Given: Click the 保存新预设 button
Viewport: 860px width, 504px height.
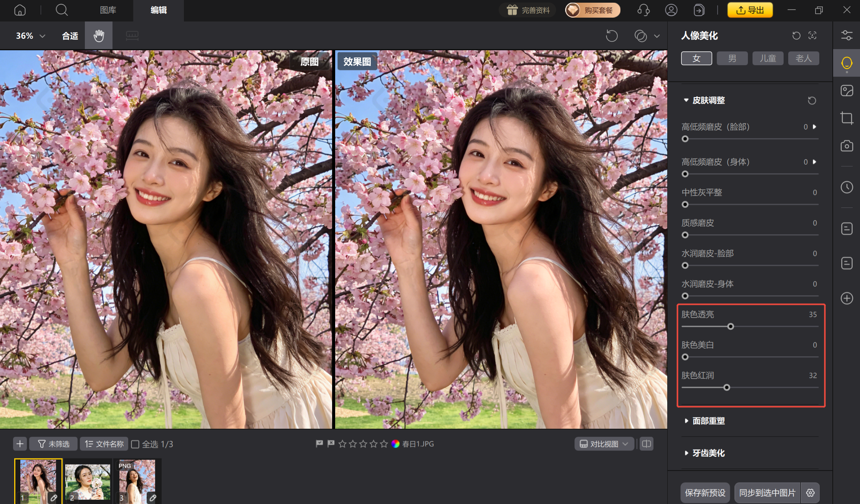Looking at the screenshot, I should pos(705,492).
